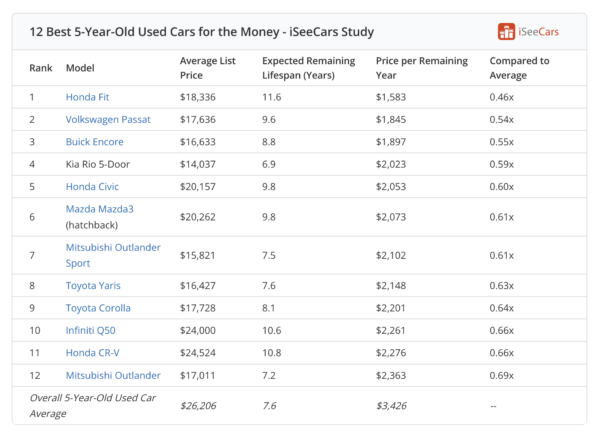Click the Mitsubishi Outlander rank 12 link
The width and height of the screenshot is (600, 437).
point(113,375)
